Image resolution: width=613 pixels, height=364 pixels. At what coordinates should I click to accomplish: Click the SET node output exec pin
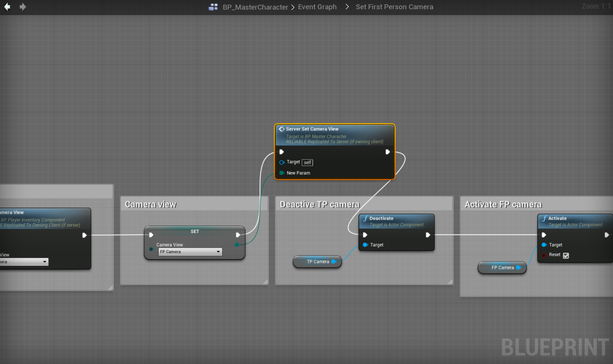tap(238, 235)
